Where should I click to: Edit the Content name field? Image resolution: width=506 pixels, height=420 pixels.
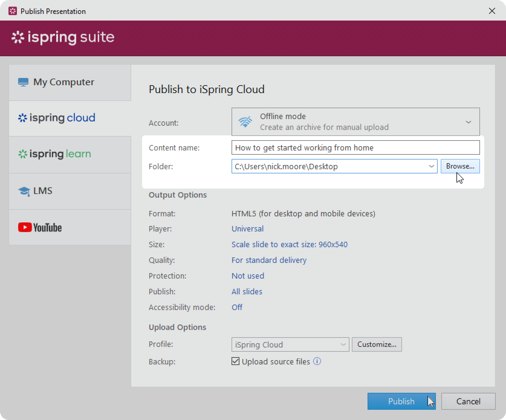355,147
